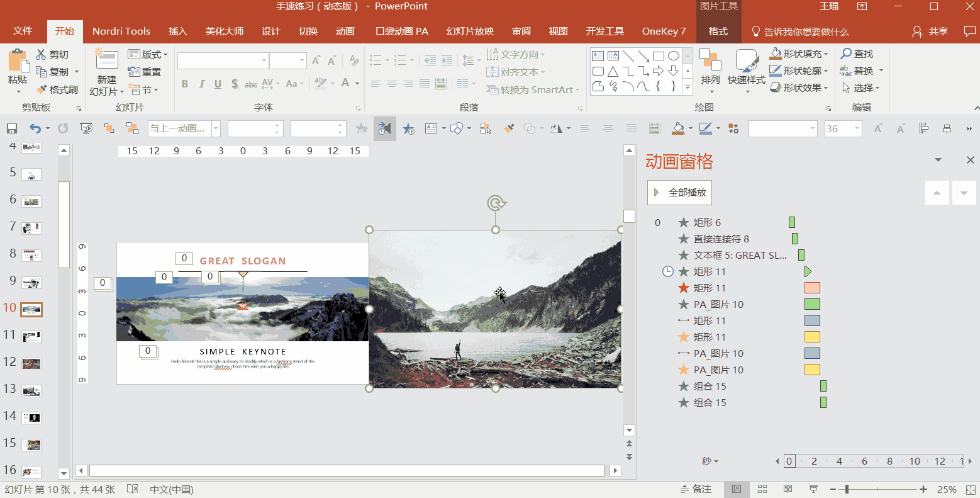Click the align center objects icon

(x=947, y=128)
